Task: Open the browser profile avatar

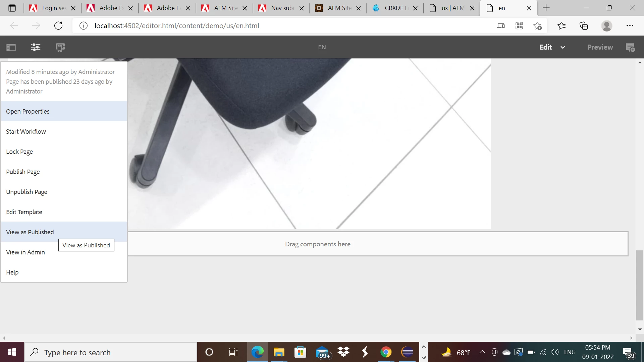Action: click(606, 26)
